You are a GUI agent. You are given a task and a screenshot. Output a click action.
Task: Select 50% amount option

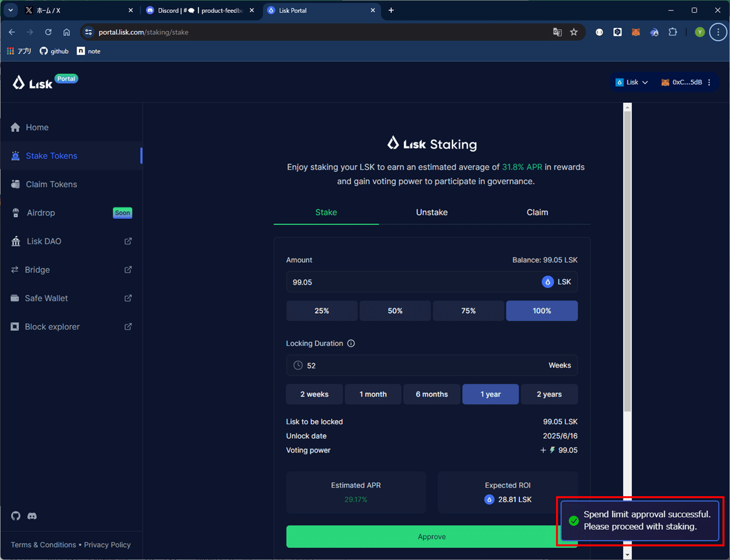pyautogui.click(x=395, y=311)
